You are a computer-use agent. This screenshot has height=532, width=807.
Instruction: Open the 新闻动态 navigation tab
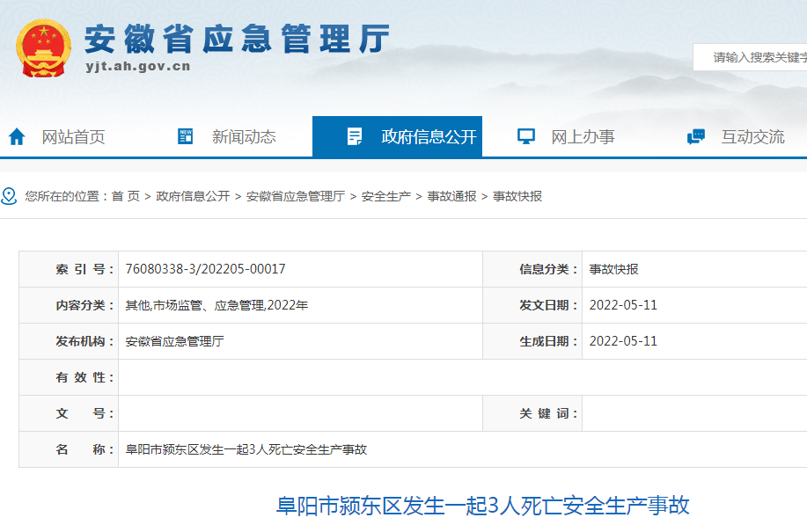[x=244, y=136]
